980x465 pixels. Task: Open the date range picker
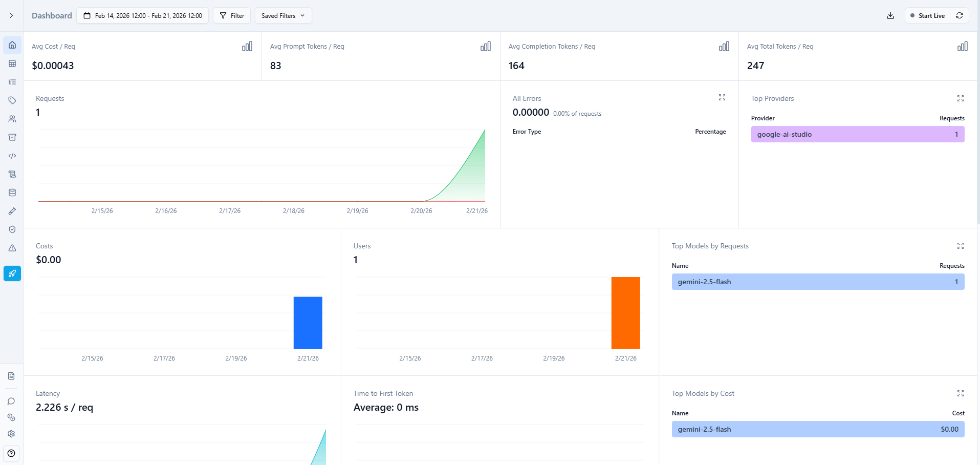point(143,15)
